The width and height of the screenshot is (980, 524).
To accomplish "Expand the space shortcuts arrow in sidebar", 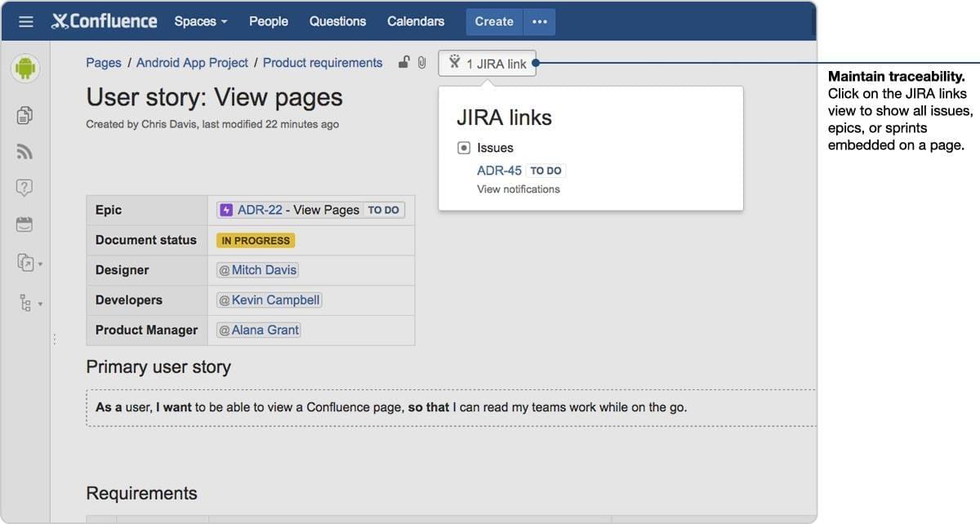I will click(41, 264).
